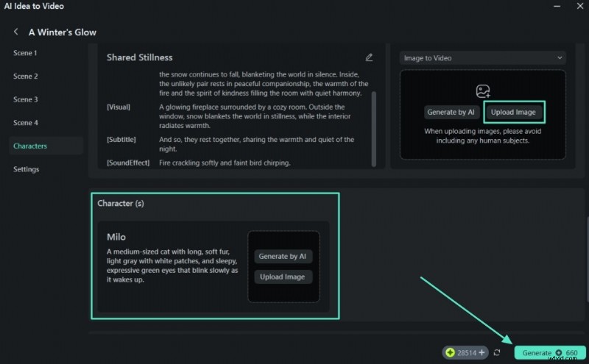The height and width of the screenshot is (364, 589).
Task: Go to Scene 1 in the sidebar
Action: pyautogui.click(x=25, y=53)
